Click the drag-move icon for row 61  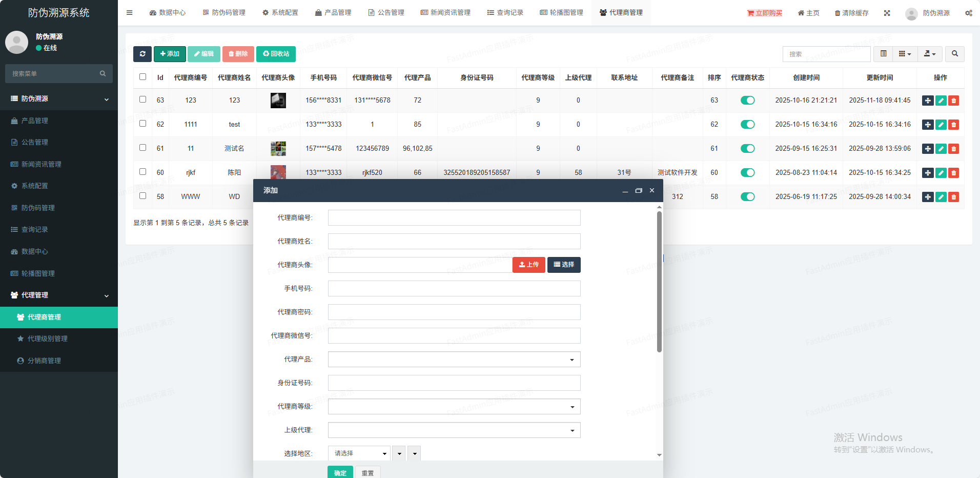click(x=928, y=149)
